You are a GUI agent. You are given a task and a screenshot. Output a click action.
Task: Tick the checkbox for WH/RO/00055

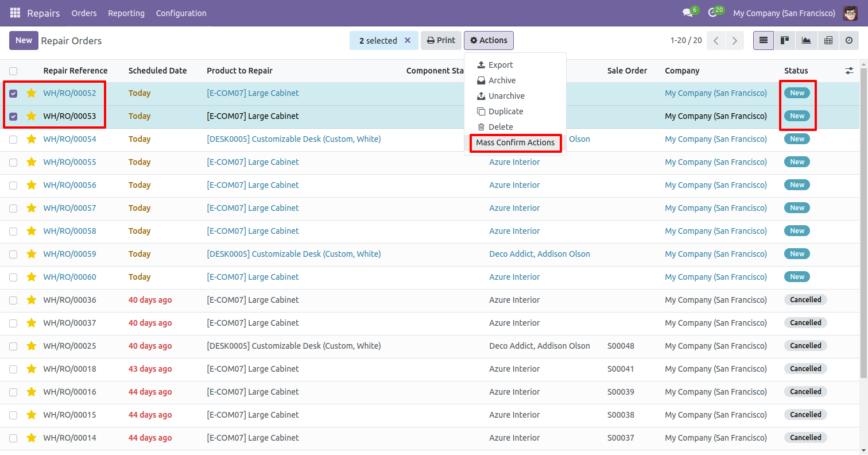[13, 162]
